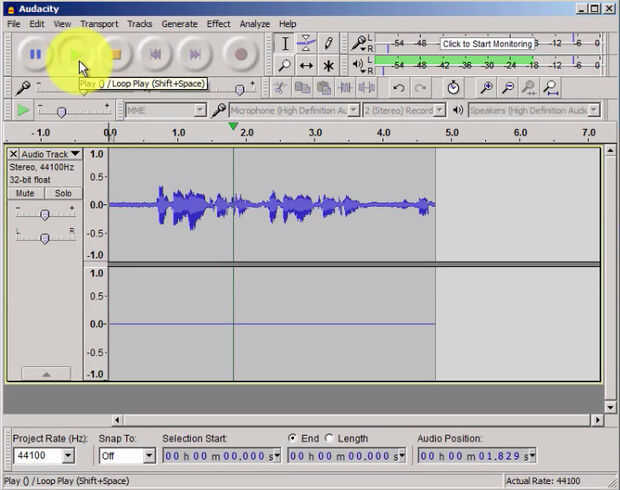The width and height of the screenshot is (620, 490).
Task: Open the Project Rate 44100 dropdown
Action: [x=68, y=456]
